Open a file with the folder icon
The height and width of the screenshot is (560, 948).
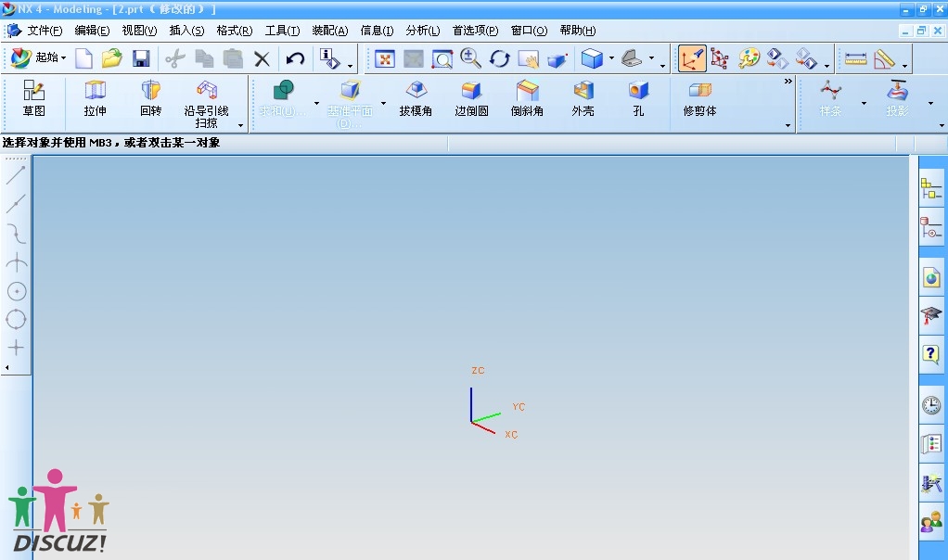pos(112,58)
